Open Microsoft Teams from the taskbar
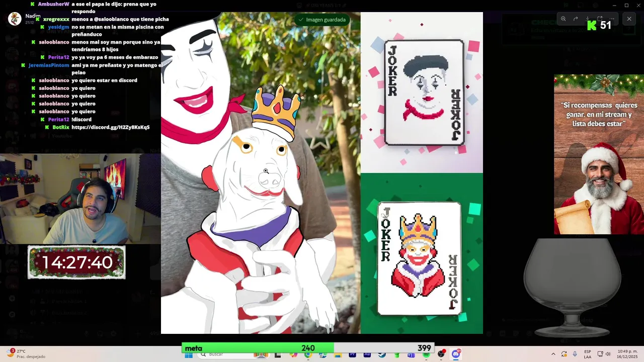 (411, 354)
